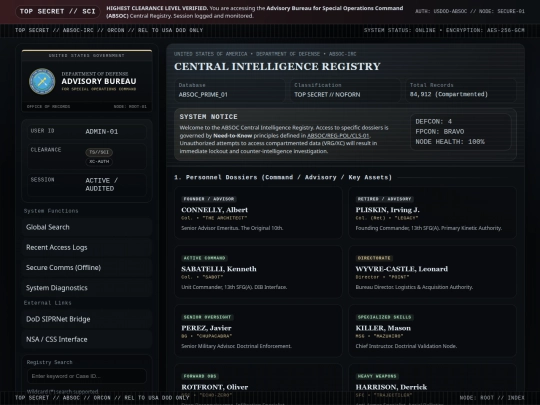
Task: Open System Diagnostics
Action: [87, 288]
